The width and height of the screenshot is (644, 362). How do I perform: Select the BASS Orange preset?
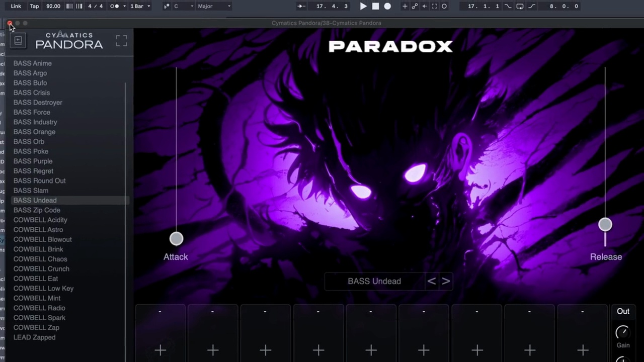click(x=34, y=132)
